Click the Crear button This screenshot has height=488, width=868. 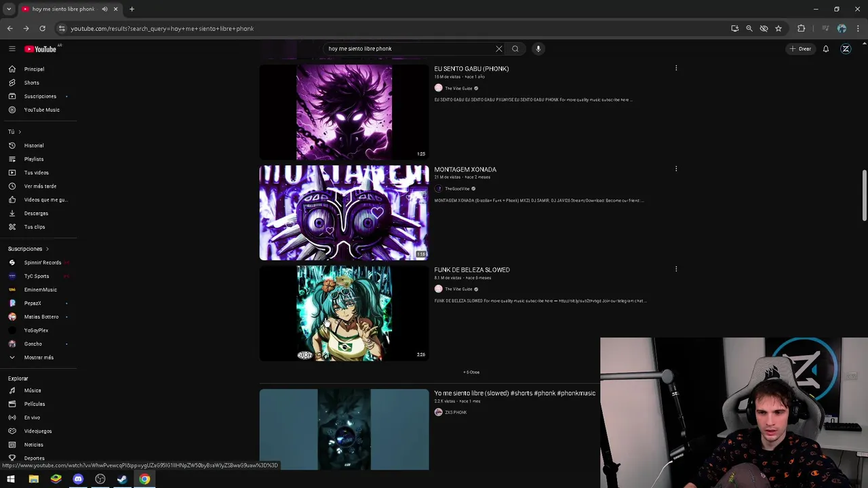[x=800, y=49]
